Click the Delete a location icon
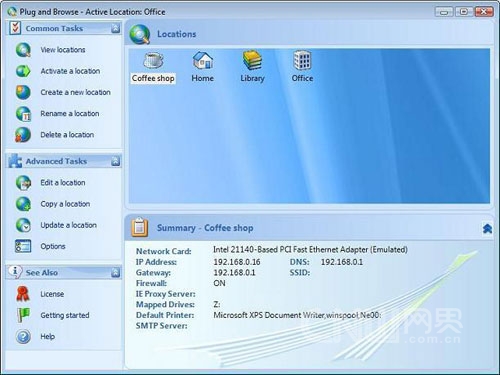Screen dimensions: 500x375 pos(23,135)
